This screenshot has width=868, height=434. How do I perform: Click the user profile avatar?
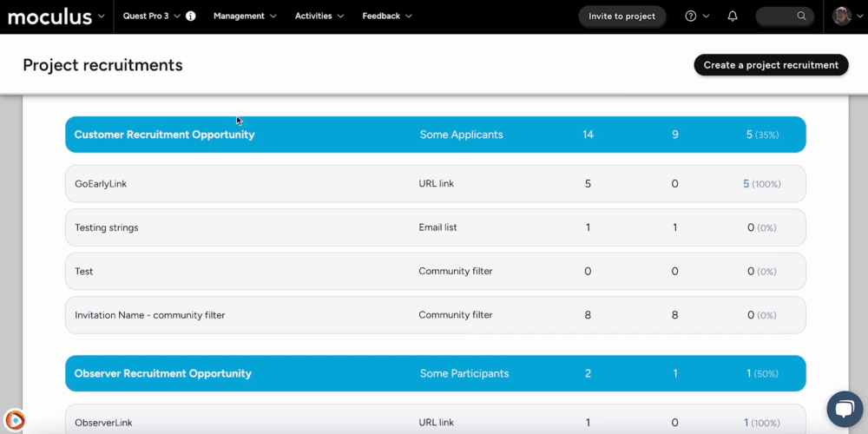click(x=841, y=16)
